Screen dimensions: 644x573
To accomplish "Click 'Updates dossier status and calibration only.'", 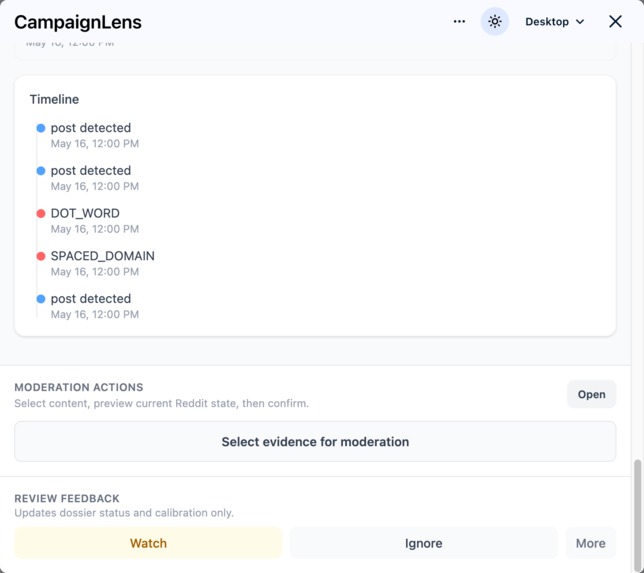I will pyautogui.click(x=124, y=513).
